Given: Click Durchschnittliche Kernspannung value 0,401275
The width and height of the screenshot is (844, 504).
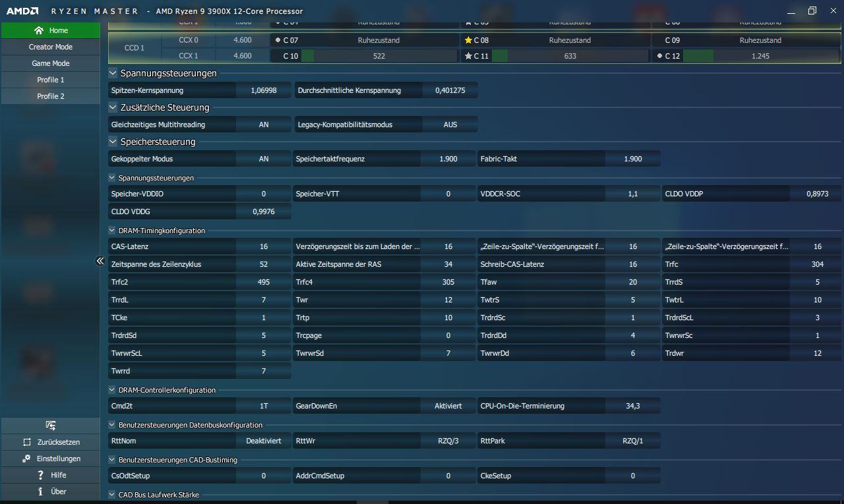Looking at the screenshot, I should tap(450, 90).
